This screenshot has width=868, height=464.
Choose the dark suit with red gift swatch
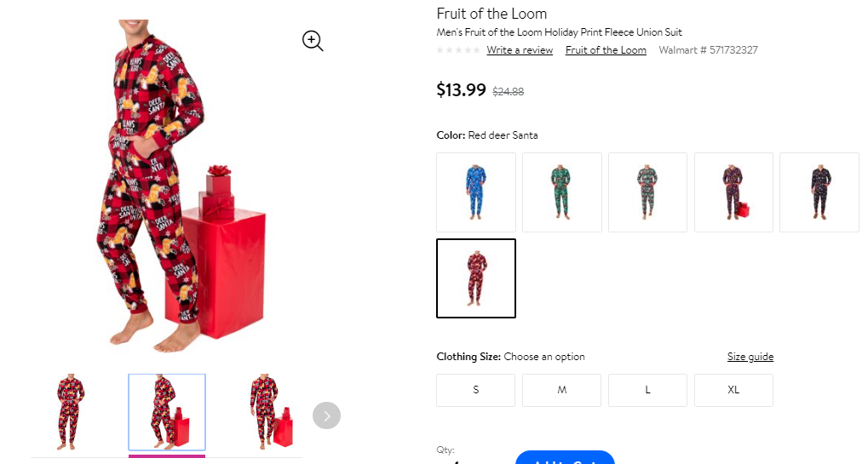pos(733,192)
